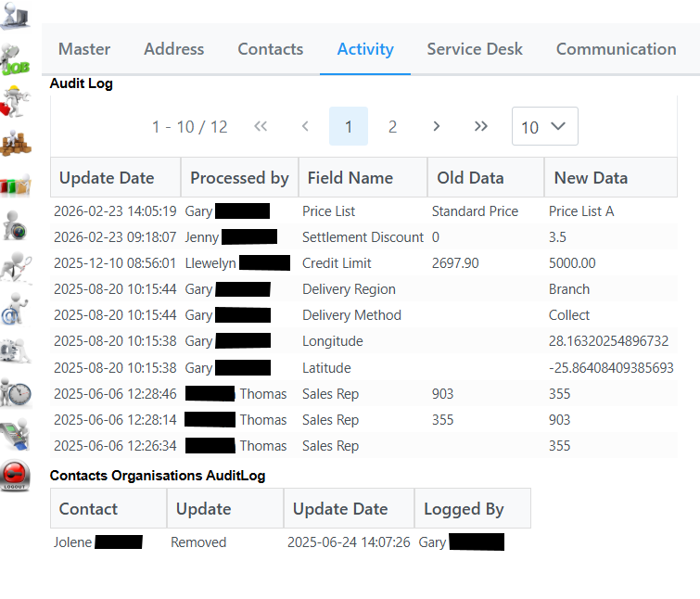Viewport: 700px width, 599px height.
Task: Switch to the Master tab
Action: [84, 49]
